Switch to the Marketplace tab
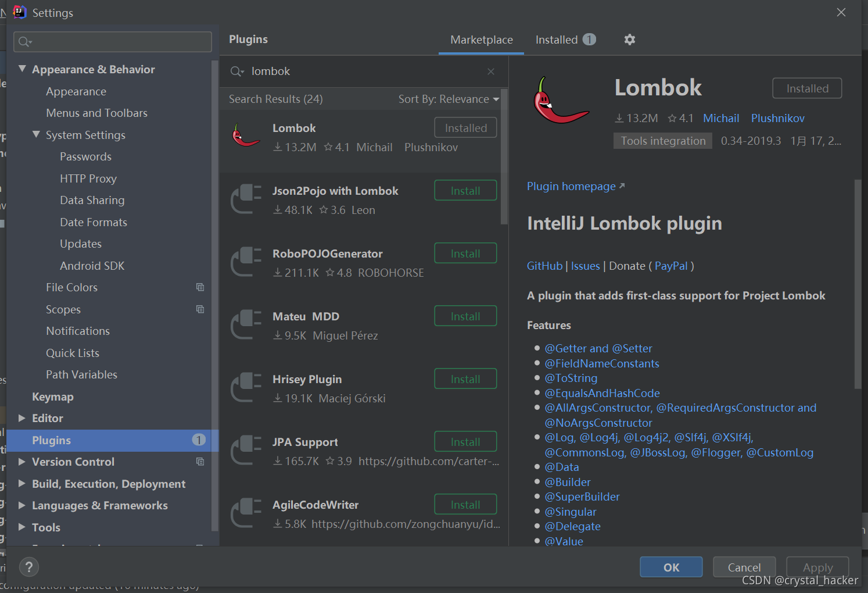Screen dimensions: 868x593 click(x=481, y=40)
